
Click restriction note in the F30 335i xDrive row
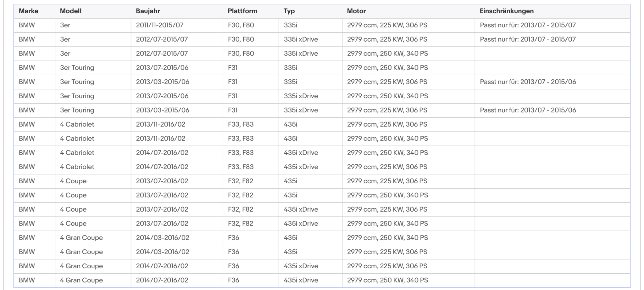coord(528,39)
